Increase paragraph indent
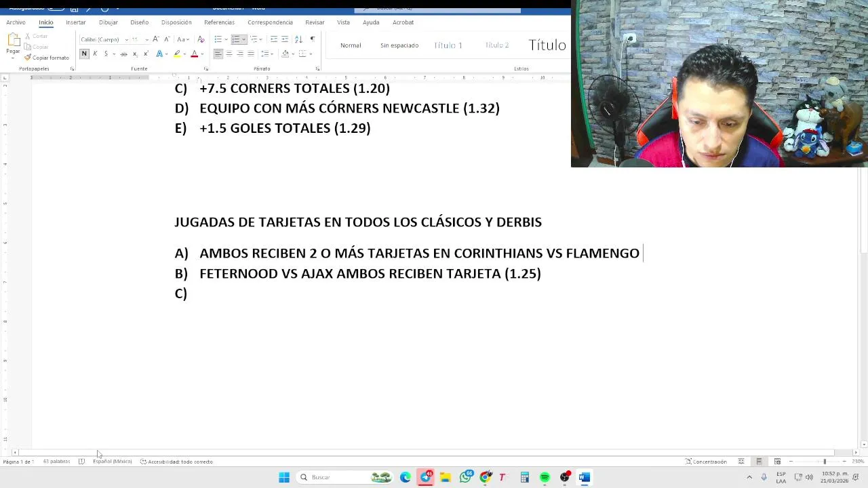The width and height of the screenshot is (868, 488). pyautogui.click(x=285, y=39)
